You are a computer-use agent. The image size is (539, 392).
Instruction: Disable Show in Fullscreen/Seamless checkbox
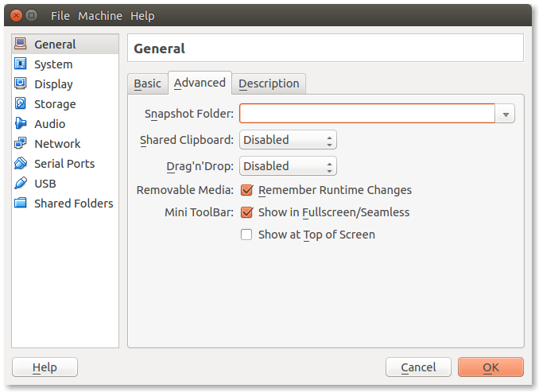[x=246, y=212]
